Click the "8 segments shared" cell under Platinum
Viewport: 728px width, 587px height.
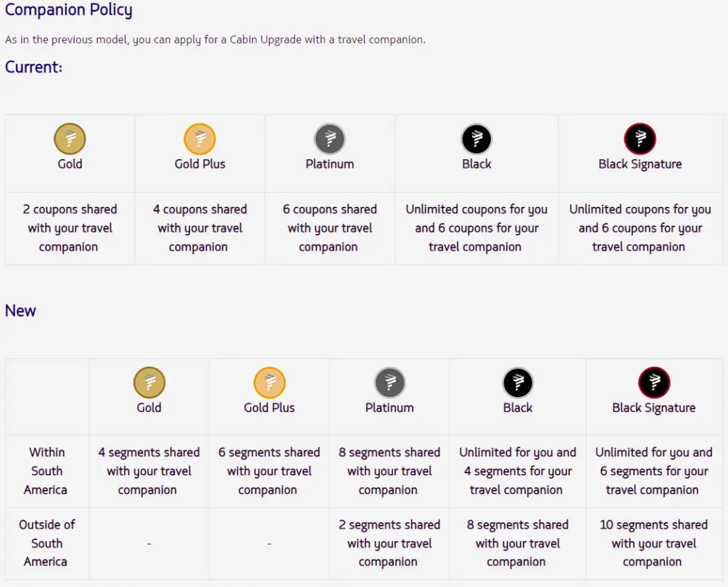point(390,471)
